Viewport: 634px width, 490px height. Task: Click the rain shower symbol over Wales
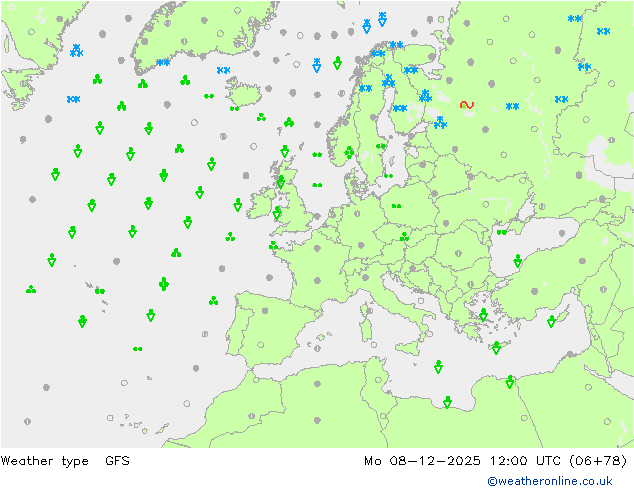point(277,213)
